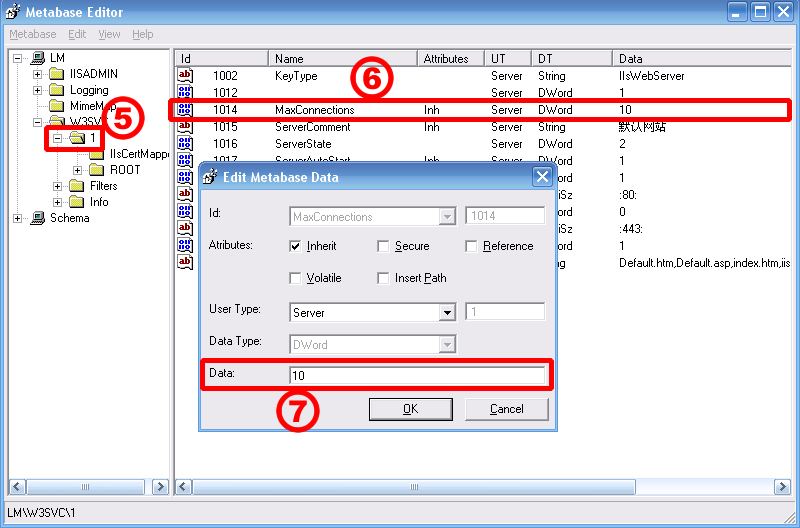This screenshot has height=528, width=800.
Task: Click the LM computer icon in tree
Action: click(38, 58)
